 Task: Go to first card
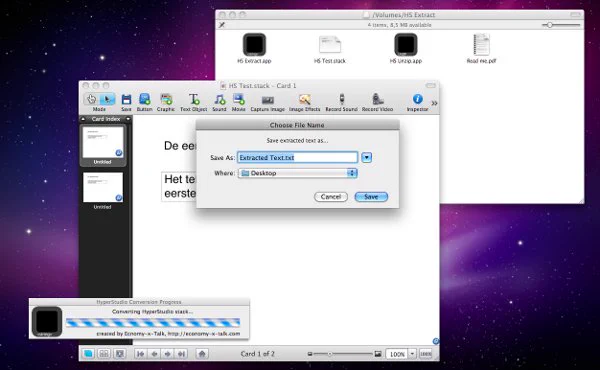(140, 354)
